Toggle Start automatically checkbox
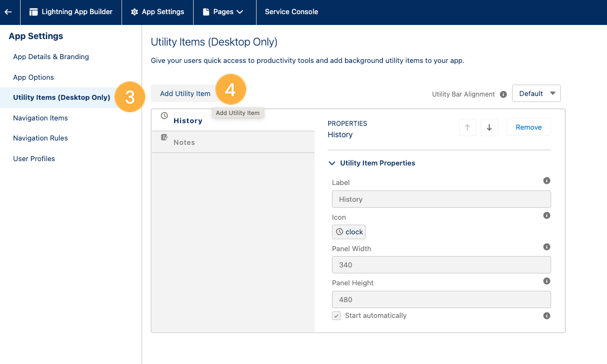The image size is (607, 364). pyautogui.click(x=336, y=316)
